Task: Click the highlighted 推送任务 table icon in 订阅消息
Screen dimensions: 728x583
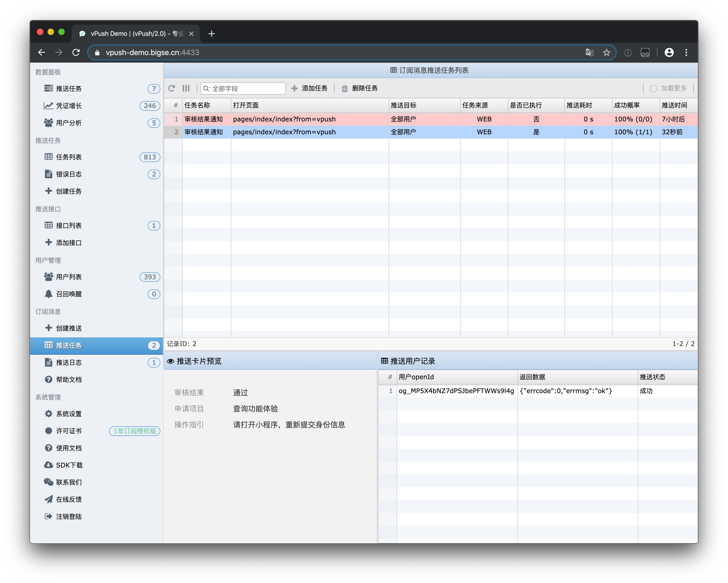Action: pyautogui.click(x=49, y=345)
